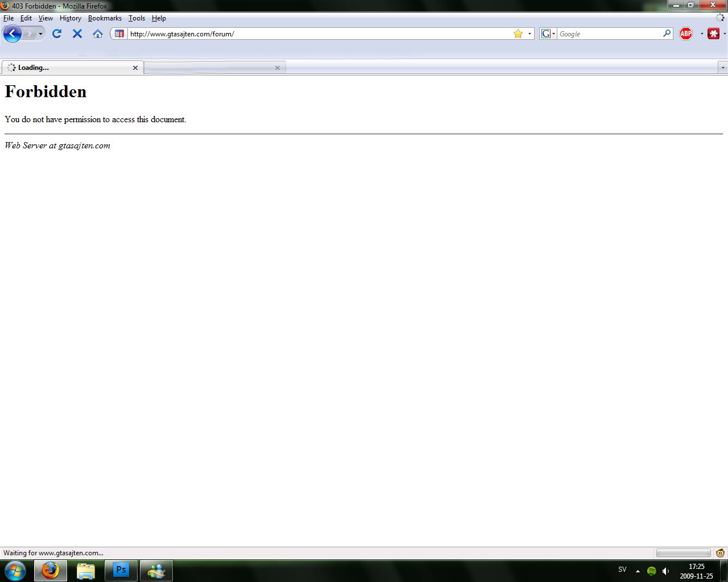The height and width of the screenshot is (582, 728).
Task: Click the Spotify tray icon
Action: coord(652,571)
